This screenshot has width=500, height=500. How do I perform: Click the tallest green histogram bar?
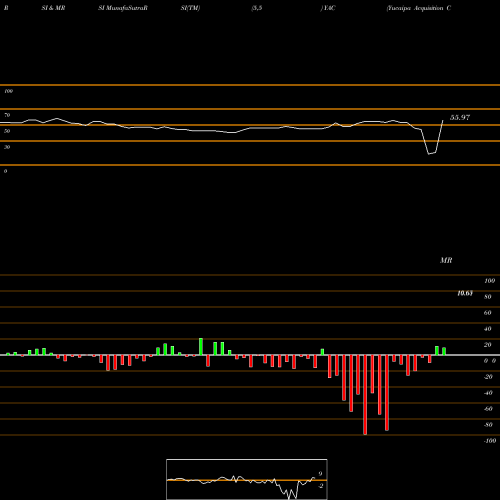click(201, 347)
